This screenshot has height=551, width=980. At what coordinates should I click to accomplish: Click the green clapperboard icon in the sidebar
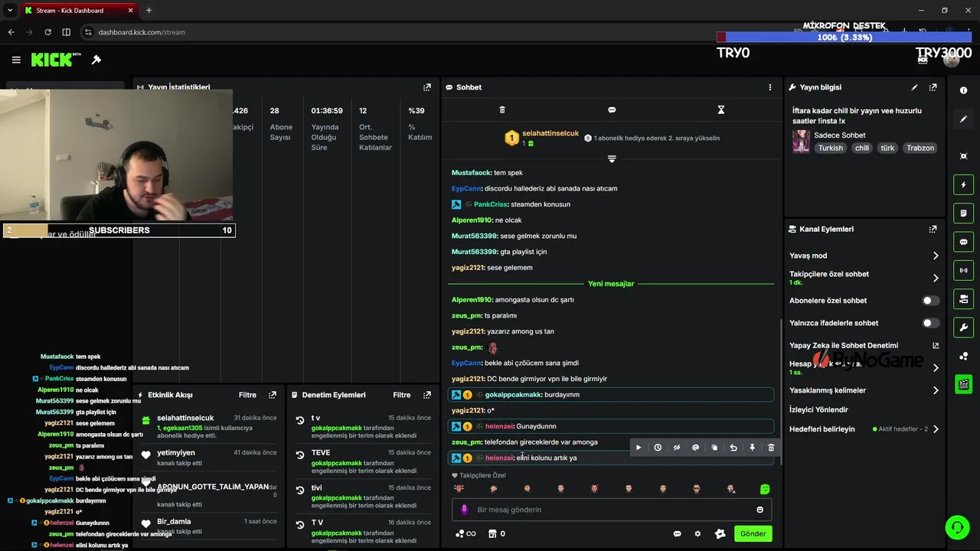(963, 384)
